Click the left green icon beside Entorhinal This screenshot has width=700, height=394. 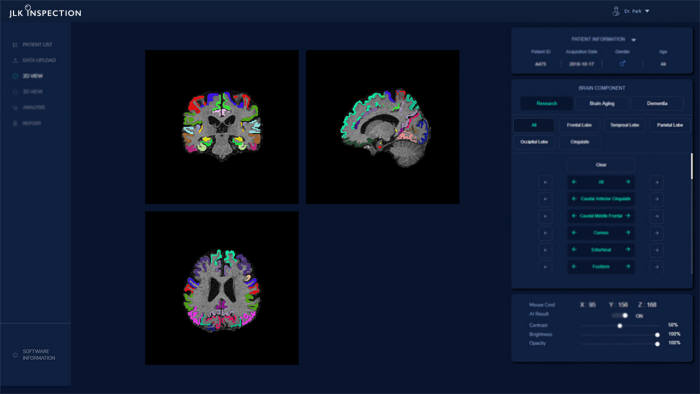point(574,250)
